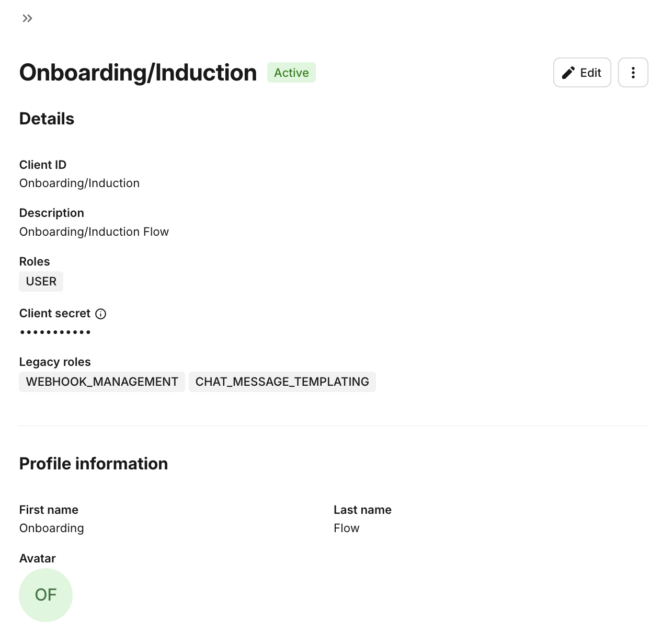Click the First name value Onboarding
The height and width of the screenshot is (644, 662).
coord(52,528)
